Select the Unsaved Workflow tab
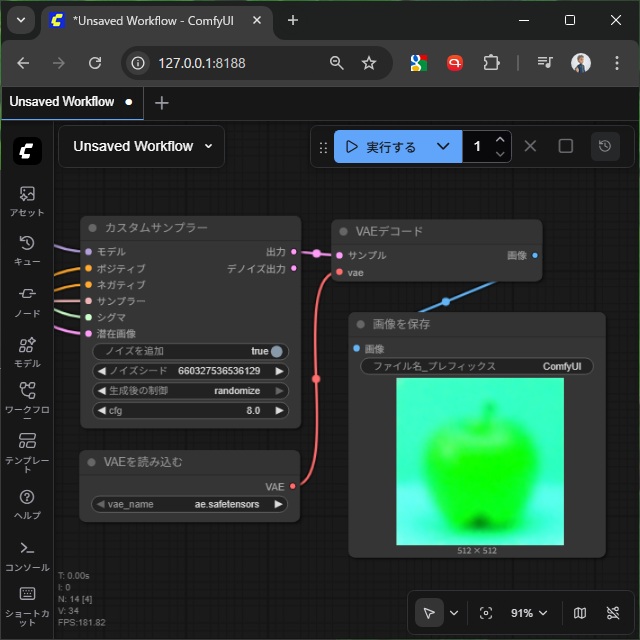 coord(62,102)
